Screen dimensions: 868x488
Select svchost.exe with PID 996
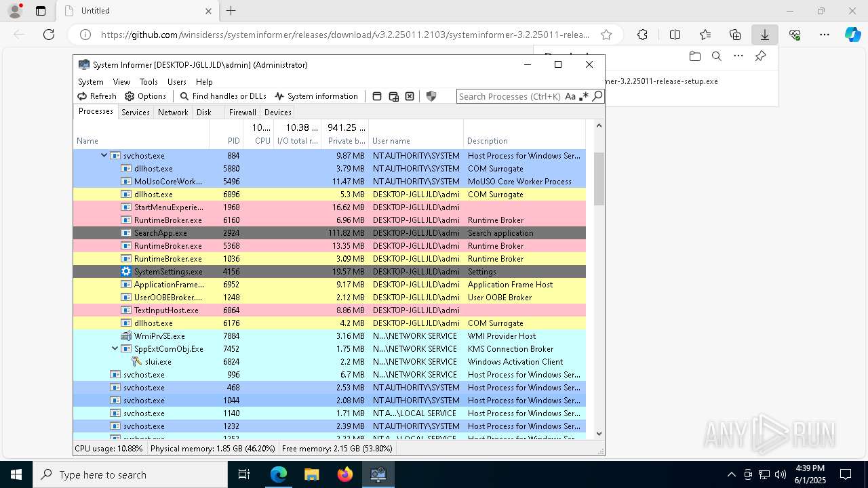pyautogui.click(x=330, y=374)
